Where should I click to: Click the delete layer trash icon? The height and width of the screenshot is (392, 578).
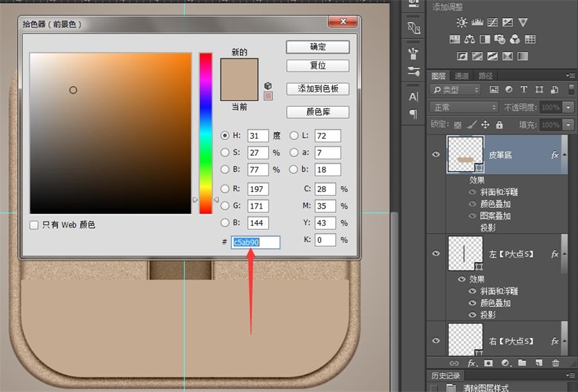click(555, 363)
